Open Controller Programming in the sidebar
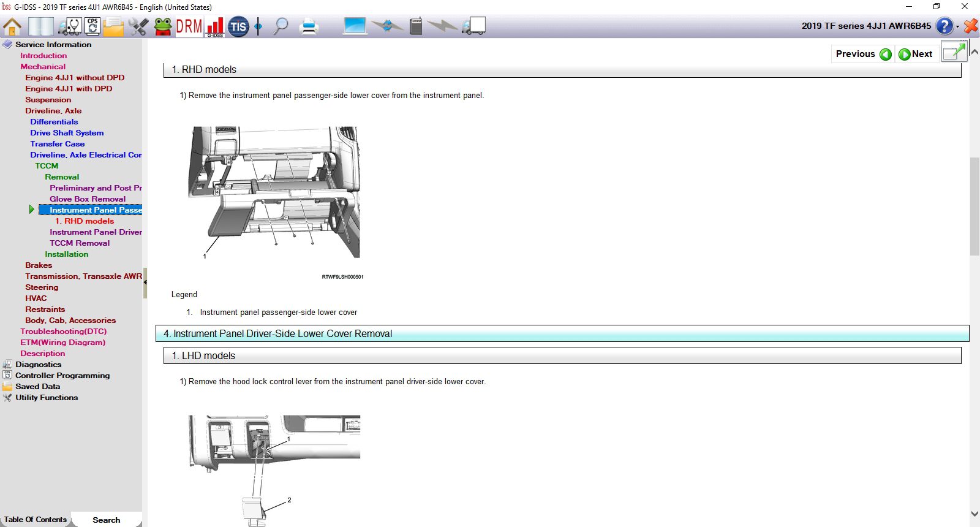Screen dimensions: 980x527 62,376
